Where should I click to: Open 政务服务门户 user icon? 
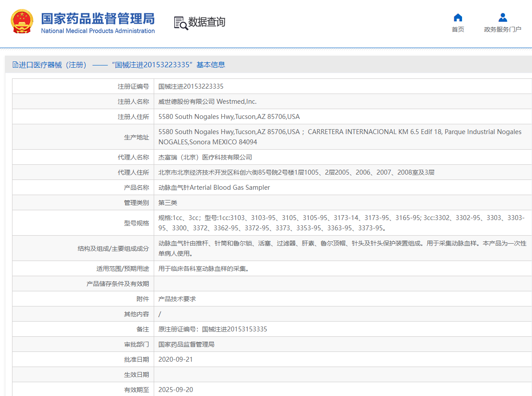503,17
